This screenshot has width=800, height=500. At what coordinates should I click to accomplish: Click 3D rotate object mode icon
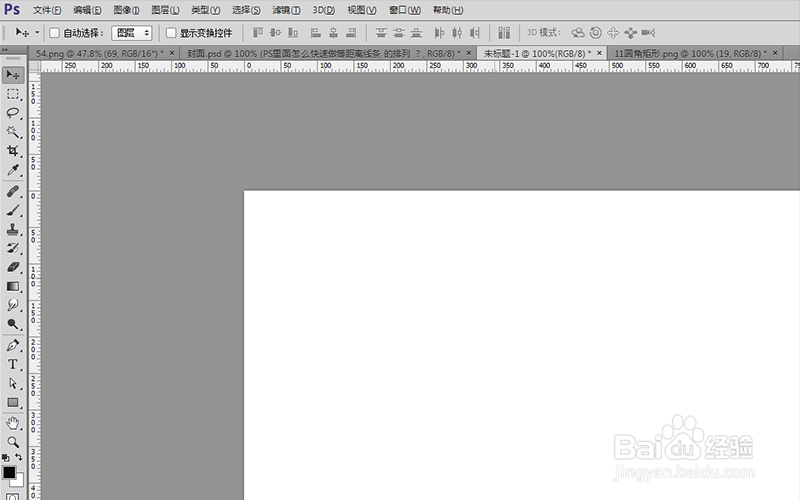[x=578, y=33]
